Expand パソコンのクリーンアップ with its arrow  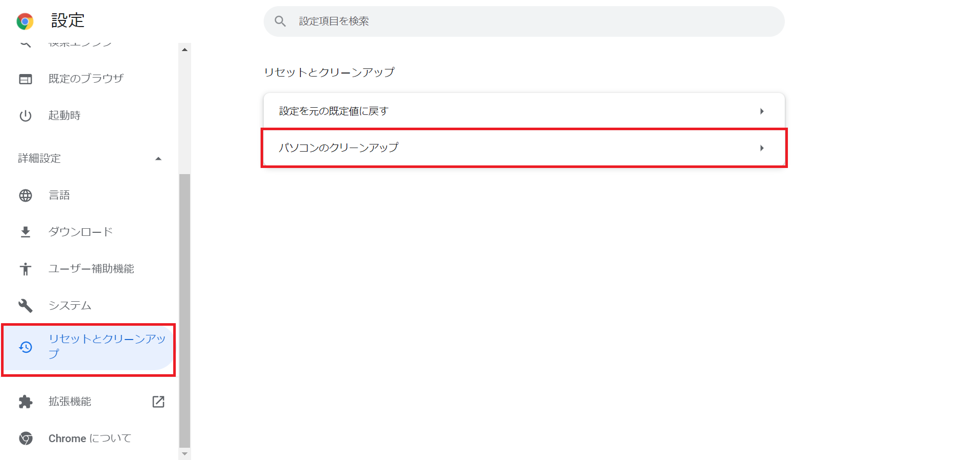click(x=762, y=148)
